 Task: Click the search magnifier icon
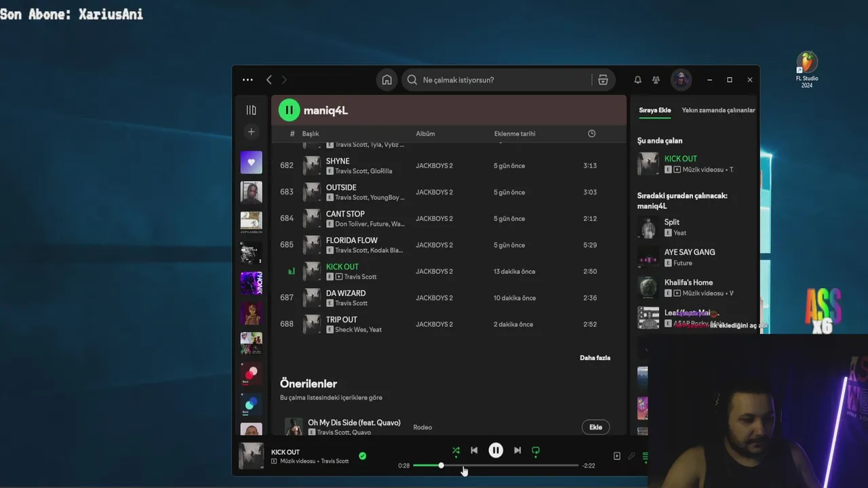412,80
